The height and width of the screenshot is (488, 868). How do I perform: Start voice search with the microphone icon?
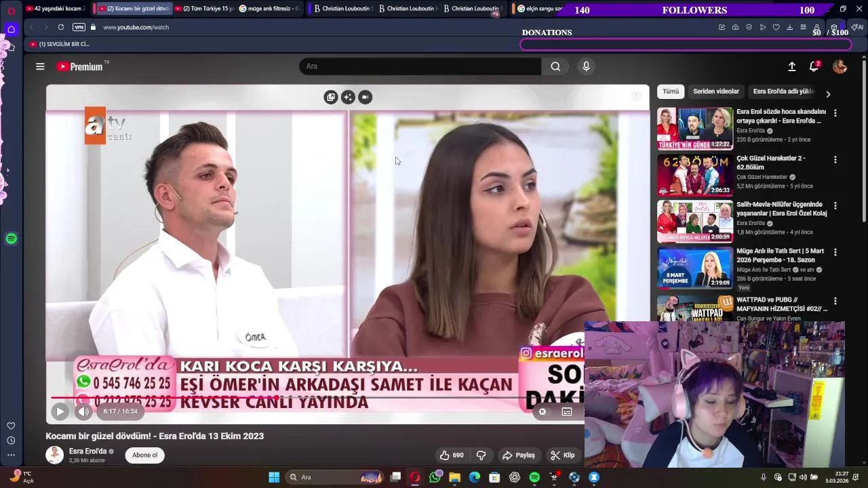(587, 66)
